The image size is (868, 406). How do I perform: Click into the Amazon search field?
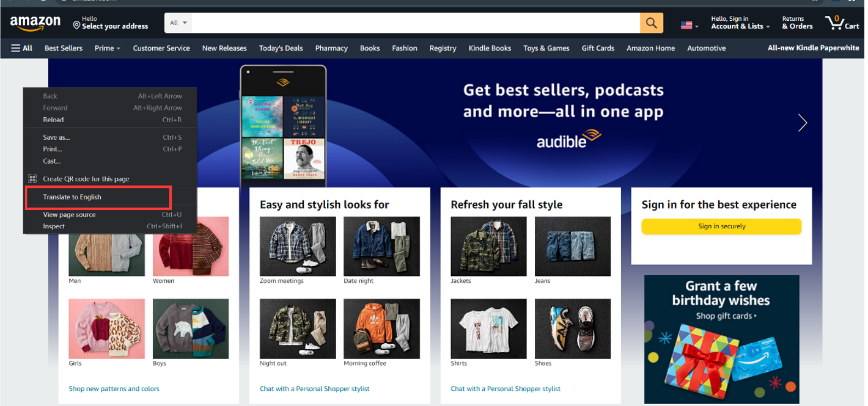[x=416, y=23]
